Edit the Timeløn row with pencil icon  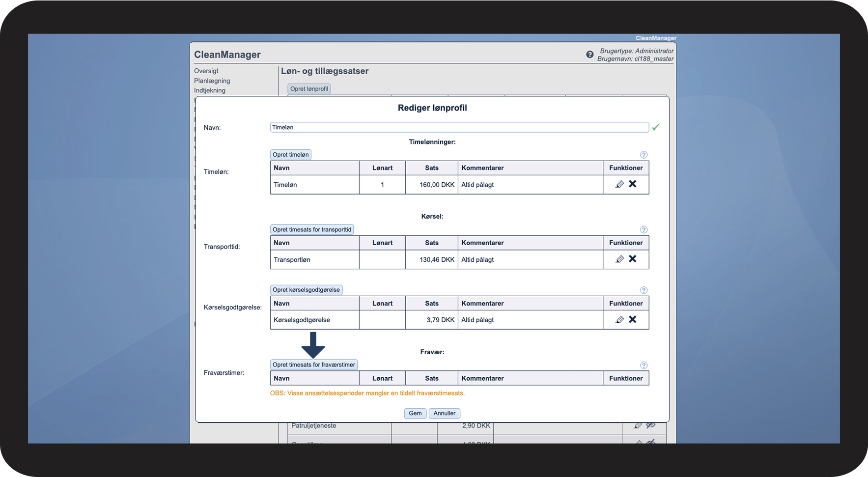(x=619, y=184)
